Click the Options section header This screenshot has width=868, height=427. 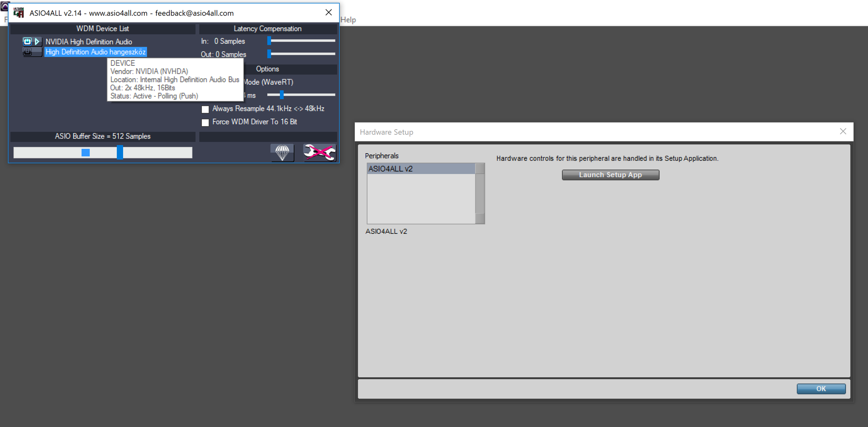268,69
